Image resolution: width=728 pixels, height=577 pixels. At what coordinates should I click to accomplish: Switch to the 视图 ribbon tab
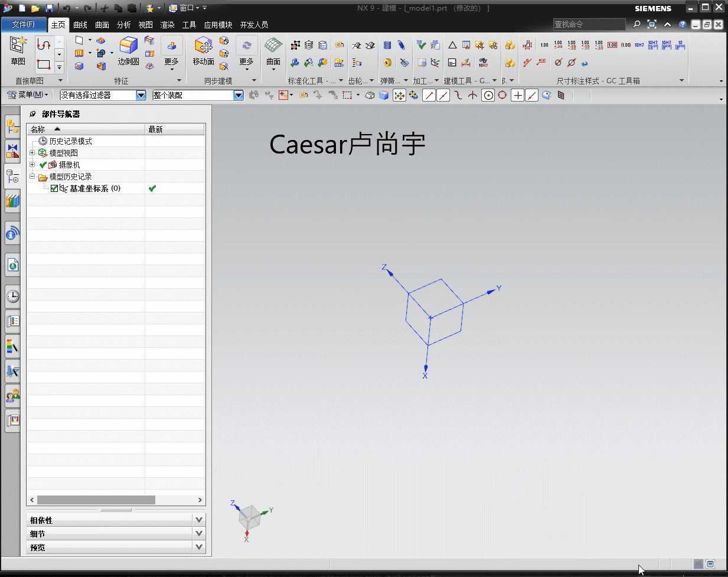tap(146, 25)
